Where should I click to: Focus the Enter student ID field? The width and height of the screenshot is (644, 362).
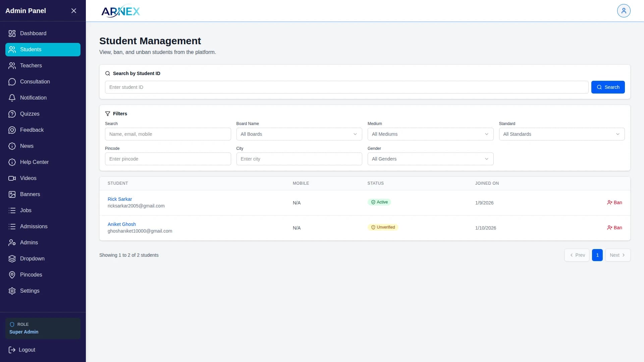(x=346, y=87)
